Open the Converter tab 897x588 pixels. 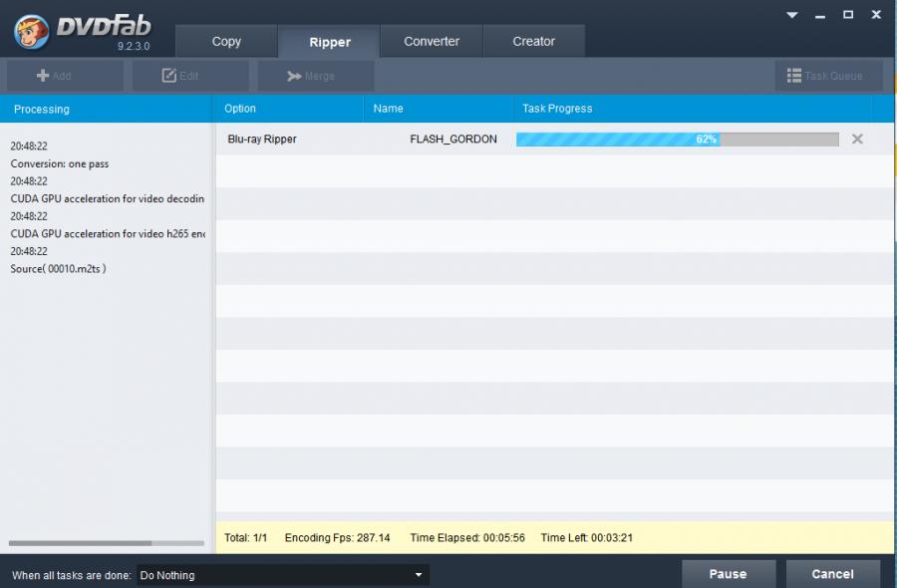click(432, 41)
